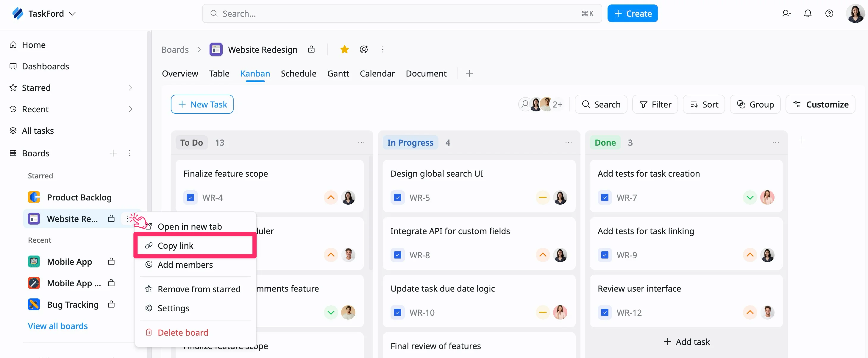Click the priority icon on WR-10 card
The image size is (868, 358).
tap(543, 312)
